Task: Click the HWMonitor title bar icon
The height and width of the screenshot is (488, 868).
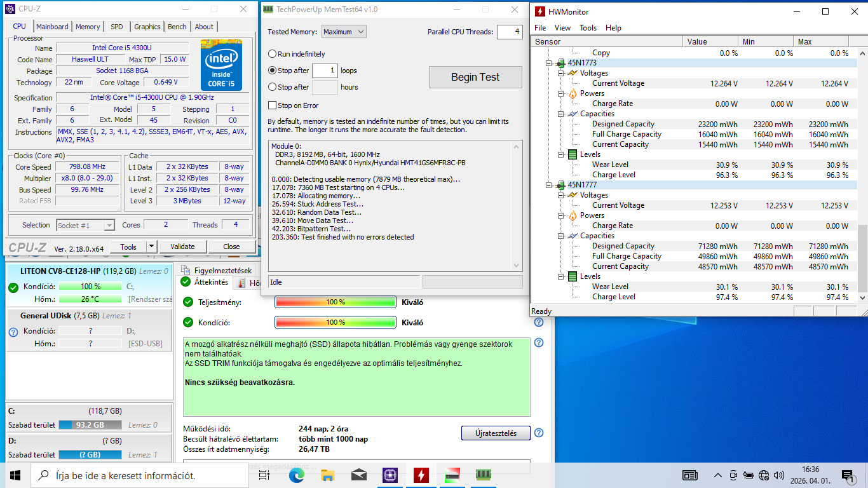Action: pos(539,11)
